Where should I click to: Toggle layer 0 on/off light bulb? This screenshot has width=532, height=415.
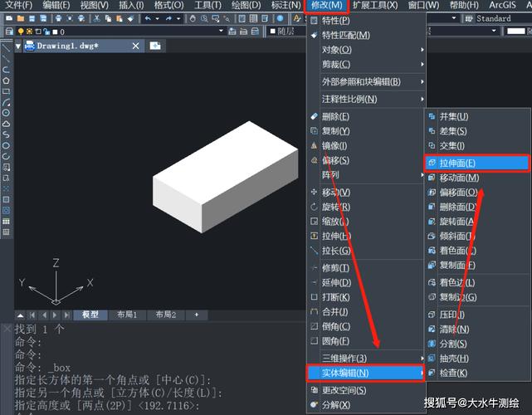coord(21,32)
